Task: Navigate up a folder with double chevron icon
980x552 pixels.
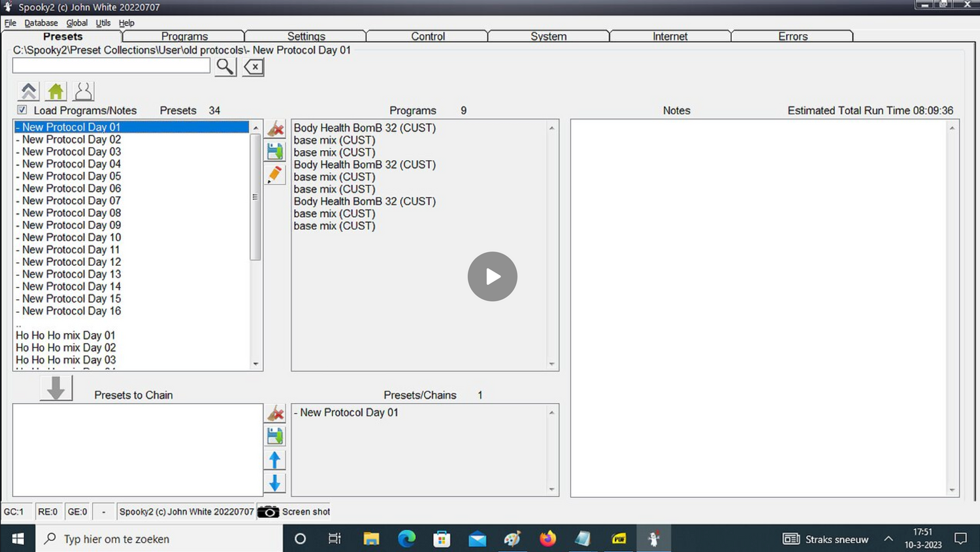Action: click(x=28, y=91)
